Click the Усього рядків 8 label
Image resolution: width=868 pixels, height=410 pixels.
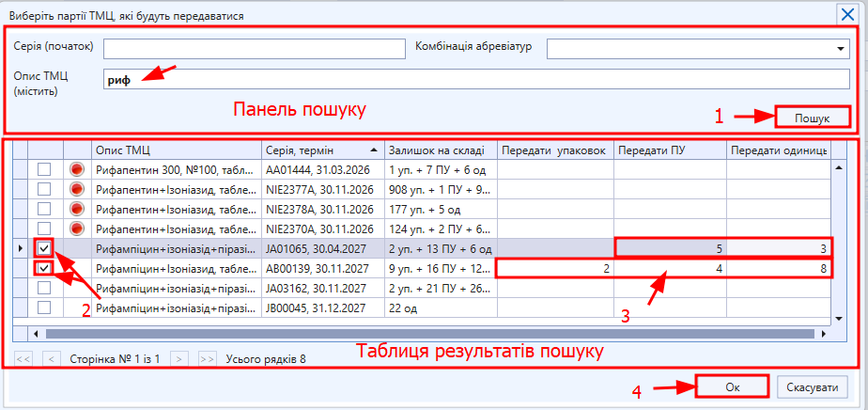pyautogui.click(x=266, y=358)
